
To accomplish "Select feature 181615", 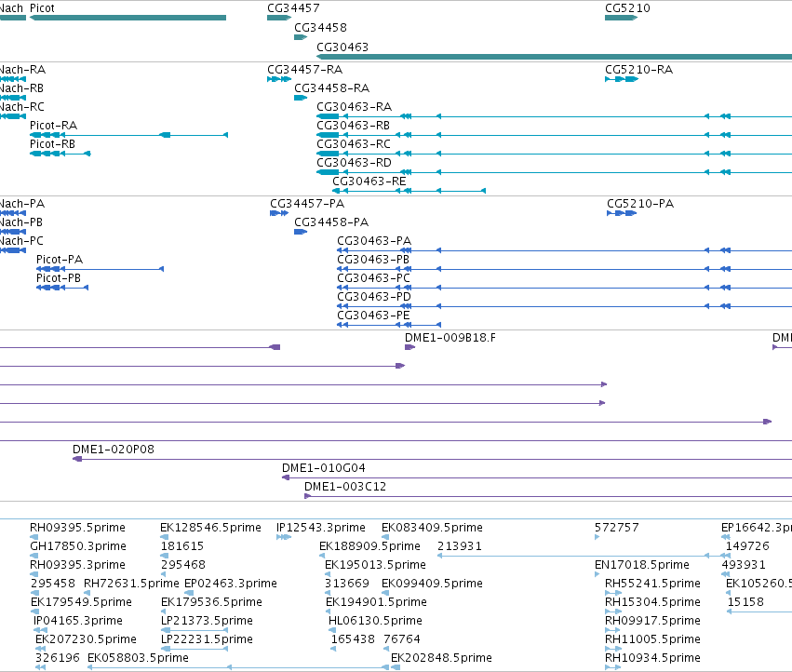I will point(182,546).
